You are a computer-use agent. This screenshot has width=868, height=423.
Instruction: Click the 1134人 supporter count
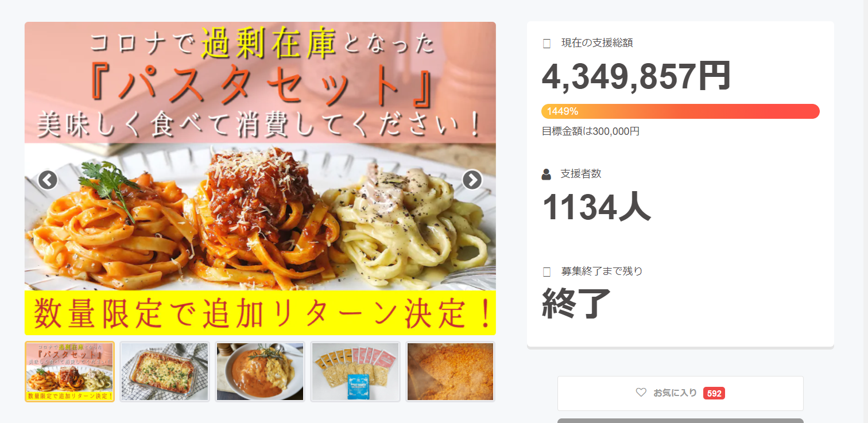click(x=596, y=207)
